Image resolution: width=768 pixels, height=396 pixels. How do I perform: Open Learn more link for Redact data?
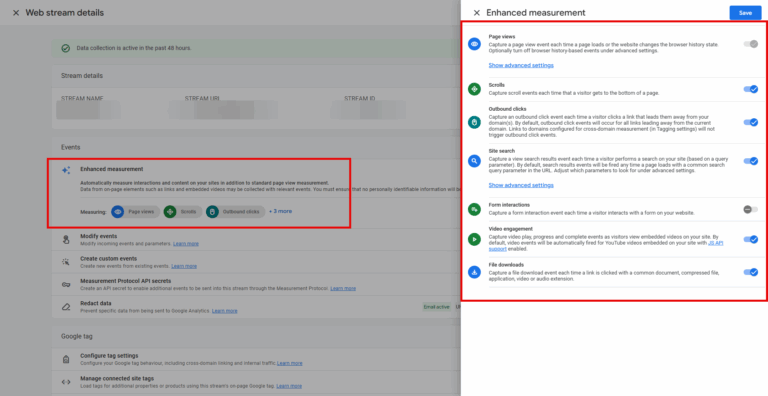225,311
